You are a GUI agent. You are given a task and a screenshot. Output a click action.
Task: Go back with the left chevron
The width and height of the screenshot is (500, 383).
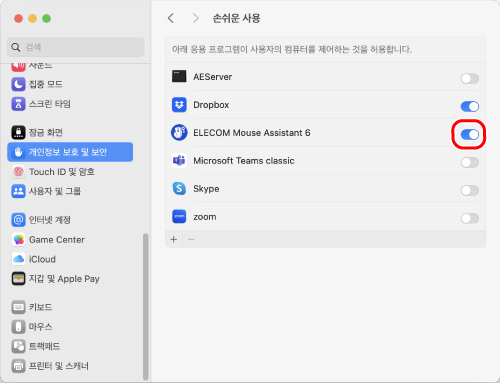[x=171, y=18]
